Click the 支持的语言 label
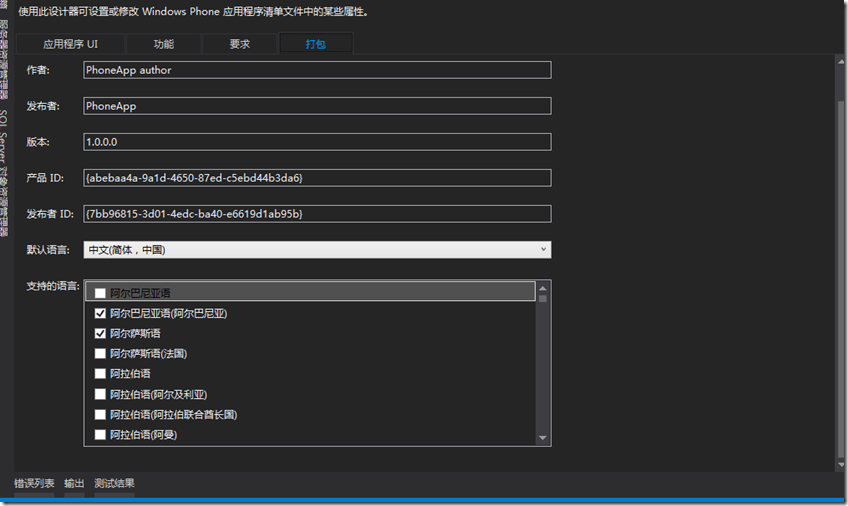 (53, 286)
